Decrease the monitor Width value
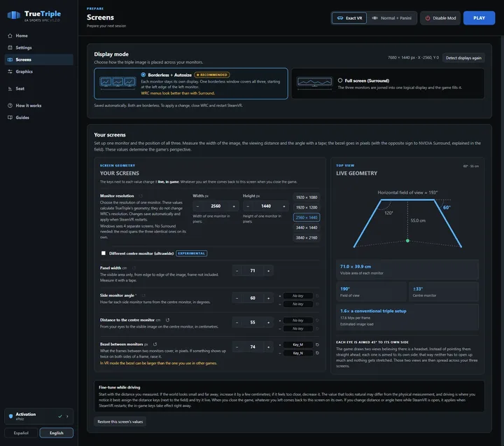Screen dimensions: 504x446 click(197, 206)
